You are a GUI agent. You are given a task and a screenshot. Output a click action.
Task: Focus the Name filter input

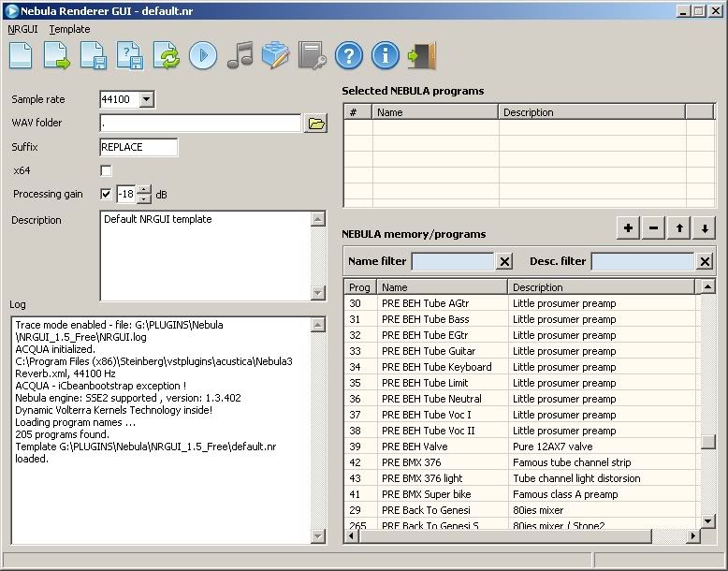pos(453,261)
